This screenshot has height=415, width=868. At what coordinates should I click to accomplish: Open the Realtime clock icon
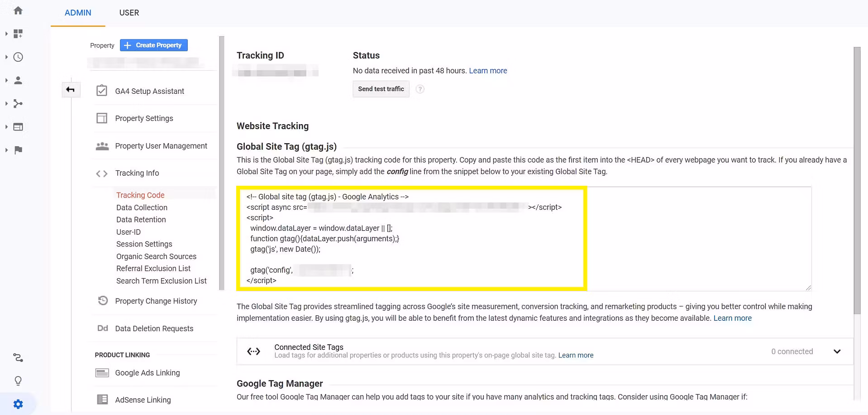(18, 57)
